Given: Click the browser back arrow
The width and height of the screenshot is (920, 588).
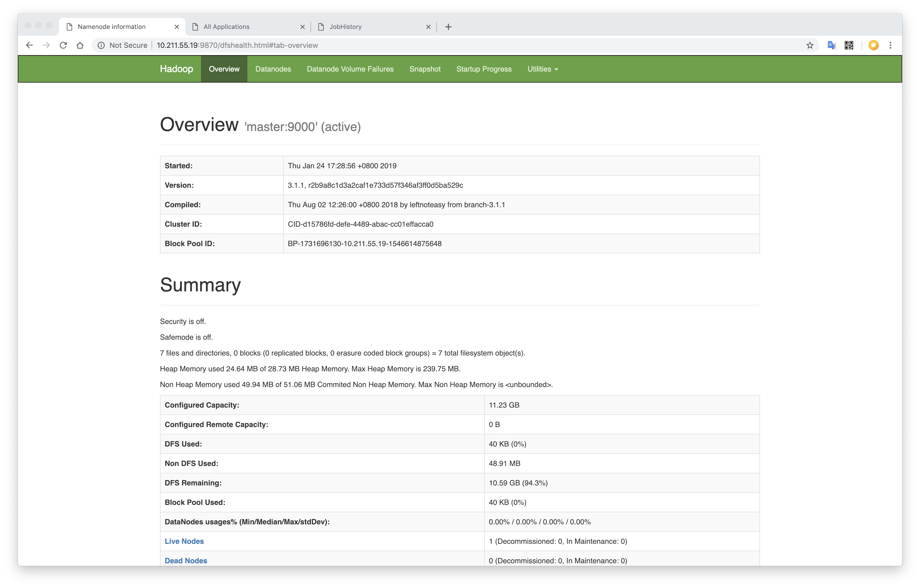Looking at the screenshot, I should [29, 45].
